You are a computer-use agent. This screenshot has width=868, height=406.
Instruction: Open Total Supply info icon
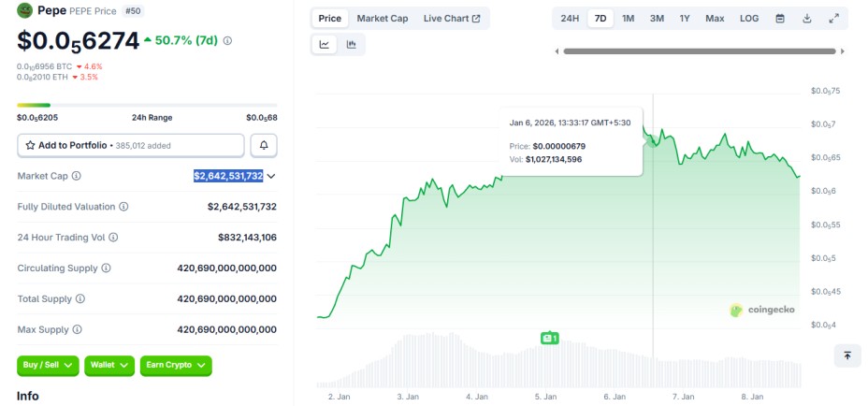[80, 299]
